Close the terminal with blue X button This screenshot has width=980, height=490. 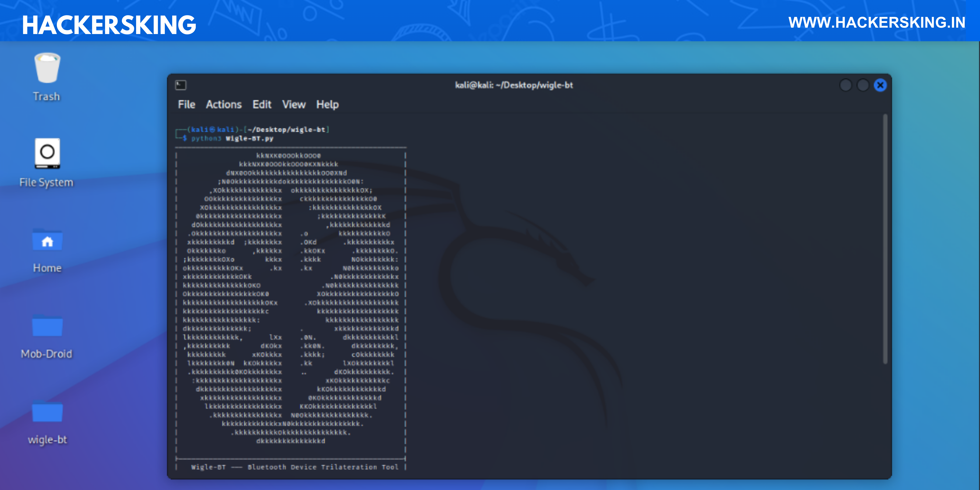click(x=880, y=85)
